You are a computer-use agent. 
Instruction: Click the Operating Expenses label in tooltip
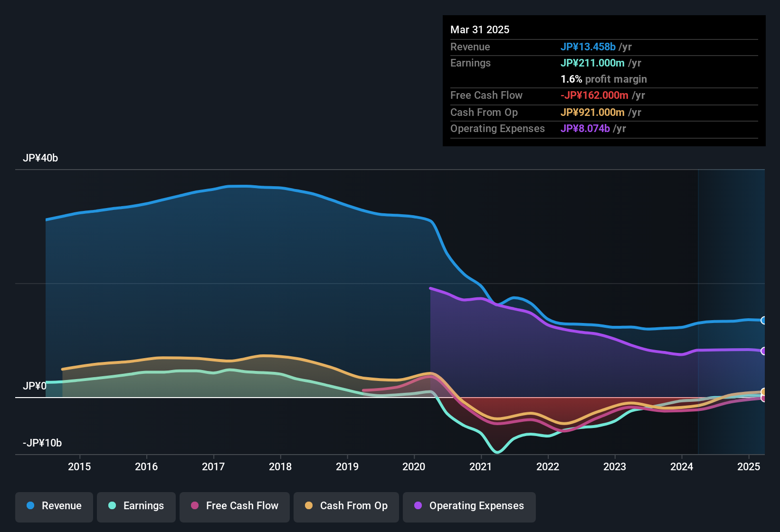[x=497, y=128]
